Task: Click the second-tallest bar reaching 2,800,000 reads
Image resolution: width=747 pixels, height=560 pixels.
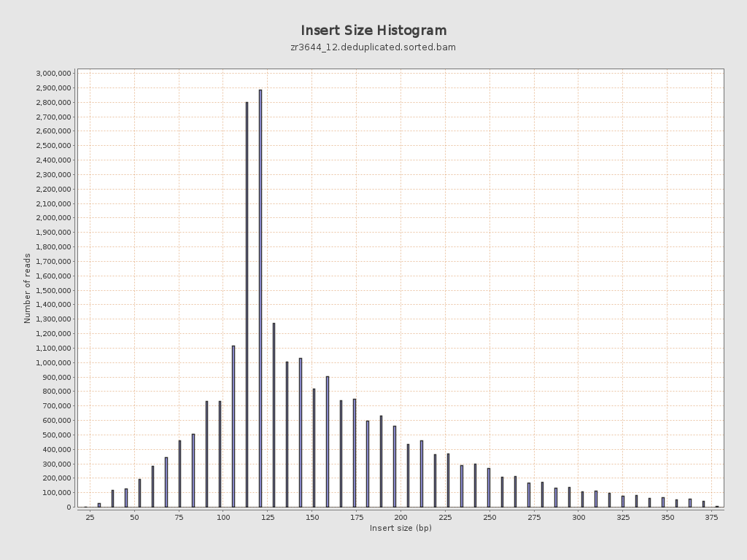Action: coord(247,305)
